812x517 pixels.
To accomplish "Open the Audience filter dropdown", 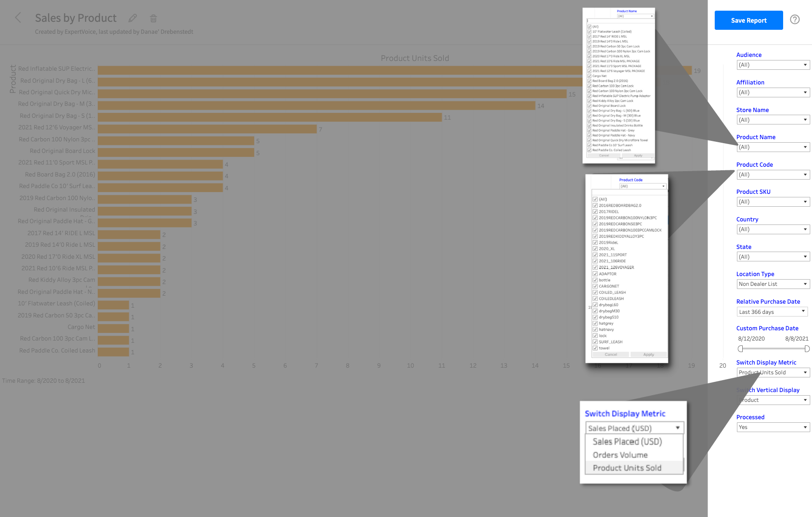I will click(x=773, y=65).
